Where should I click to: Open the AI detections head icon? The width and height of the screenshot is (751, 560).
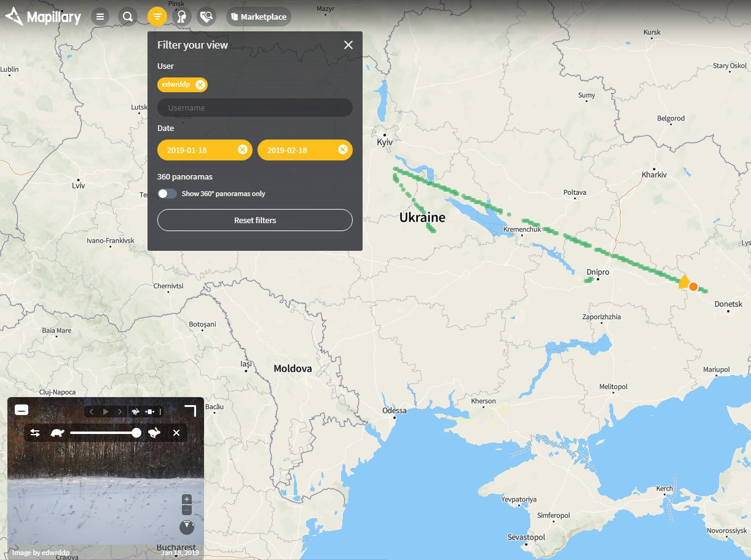pos(182,17)
